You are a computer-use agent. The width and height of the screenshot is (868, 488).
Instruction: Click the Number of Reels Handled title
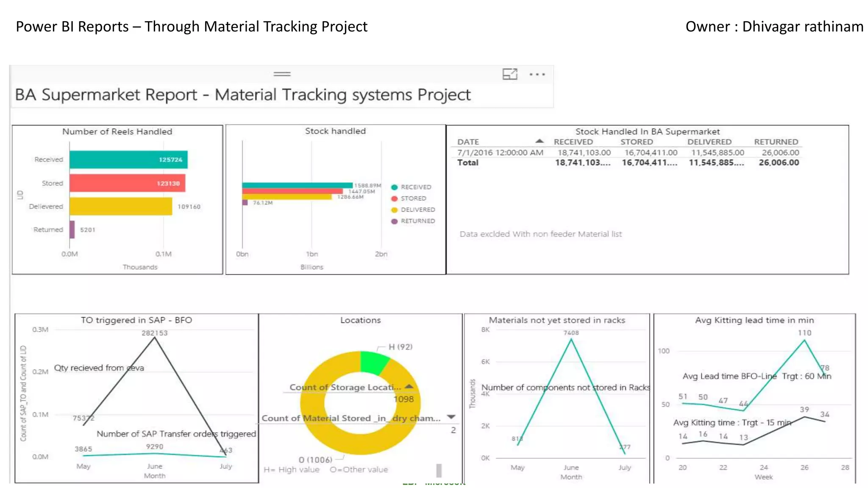point(117,132)
